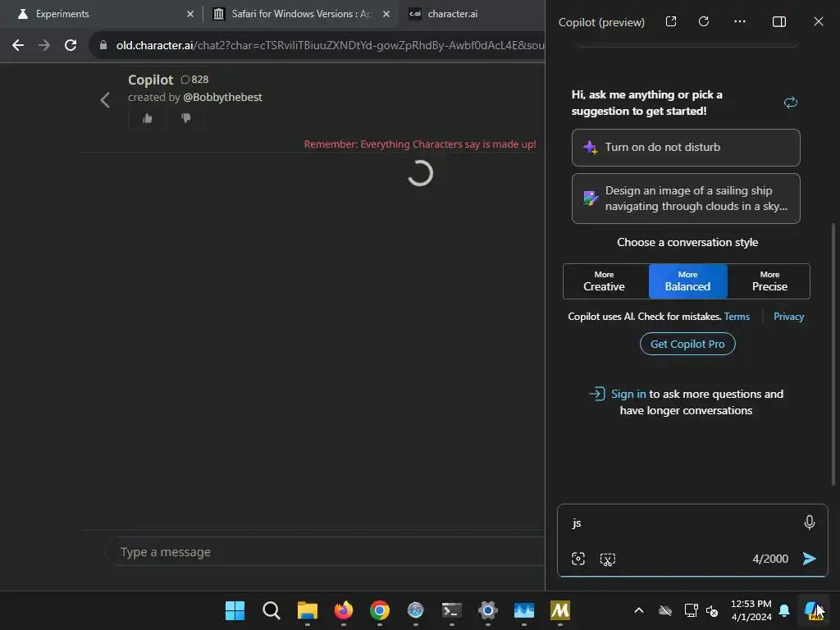Click Turn on do not disturb suggestion
Viewport: 840px width, 630px height.
click(687, 148)
